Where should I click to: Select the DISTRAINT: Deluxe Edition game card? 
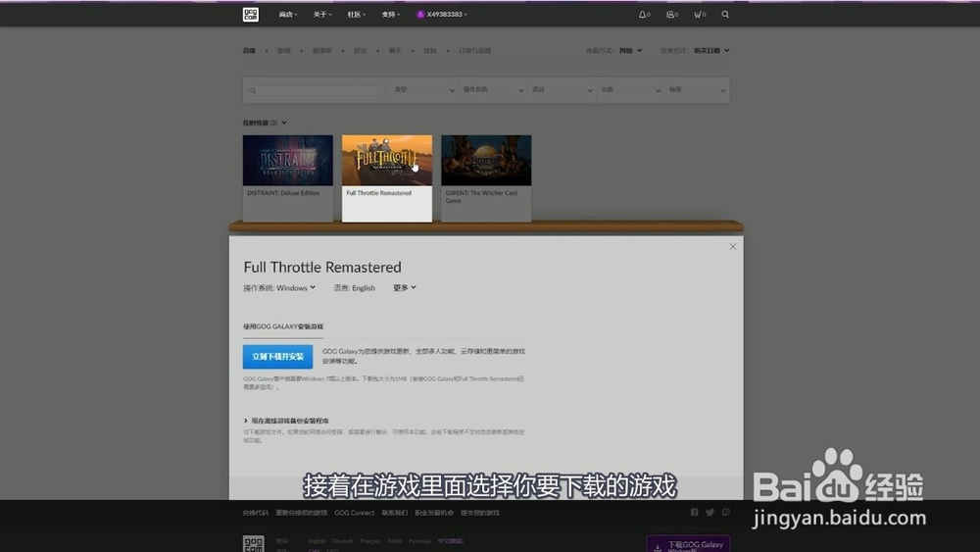point(287,178)
